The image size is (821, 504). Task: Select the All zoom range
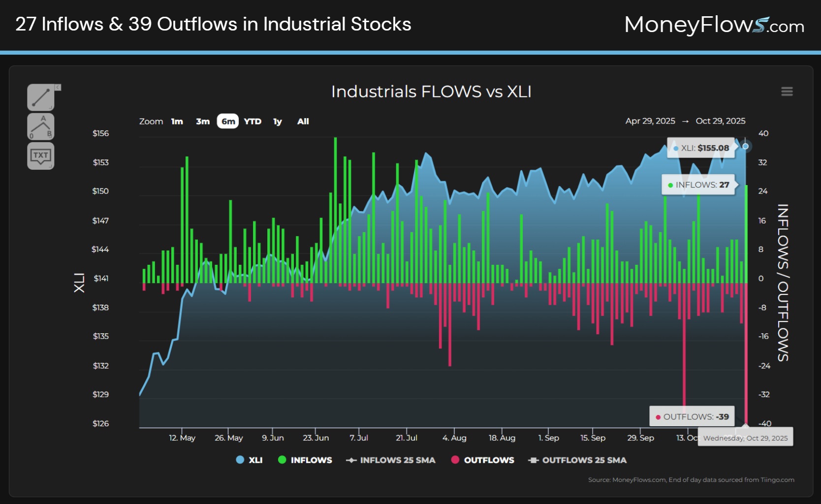click(x=303, y=121)
